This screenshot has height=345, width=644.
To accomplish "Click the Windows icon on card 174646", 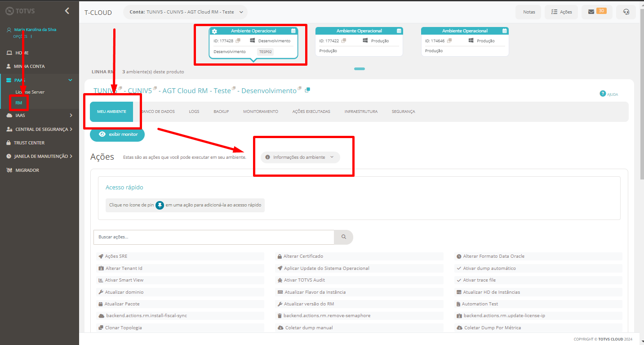I will [471, 40].
